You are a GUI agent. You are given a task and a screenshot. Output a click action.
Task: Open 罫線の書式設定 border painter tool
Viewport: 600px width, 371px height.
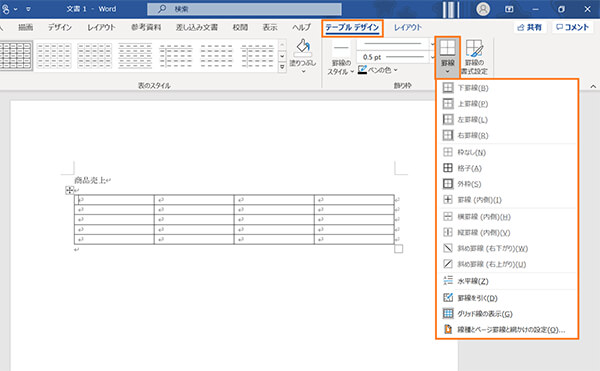click(x=474, y=57)
